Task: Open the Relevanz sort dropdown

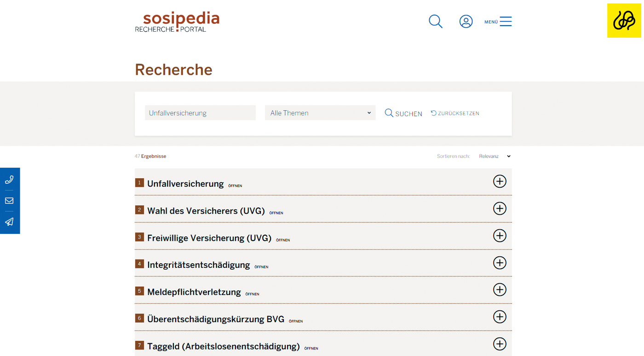Action: pyautogui.click(x=495, y=156)
